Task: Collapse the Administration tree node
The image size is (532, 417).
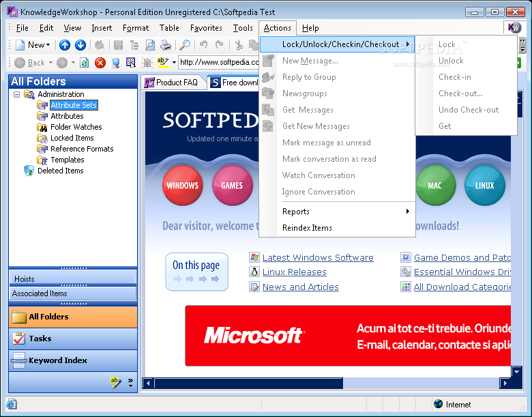Action: tap(16, 94)
